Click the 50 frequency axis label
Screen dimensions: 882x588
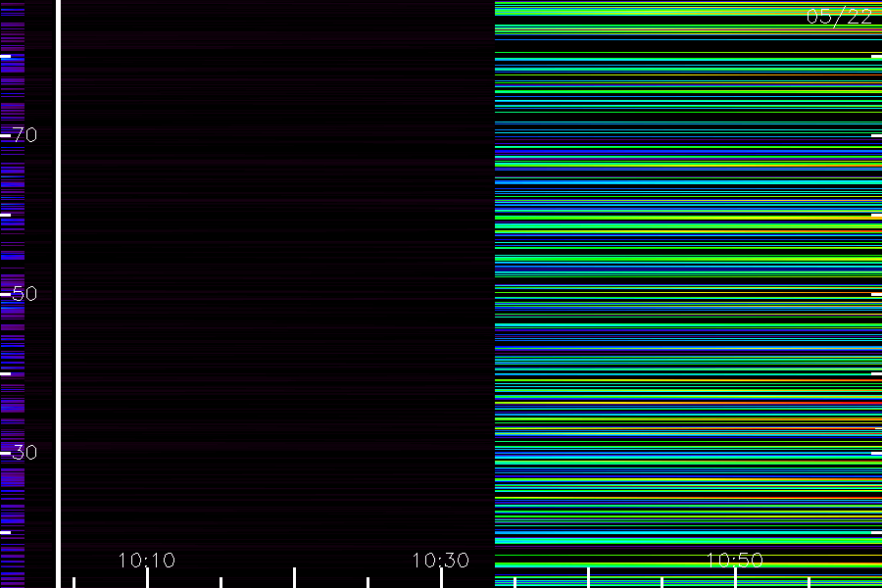pyautogui.click(x=24, y=294)
